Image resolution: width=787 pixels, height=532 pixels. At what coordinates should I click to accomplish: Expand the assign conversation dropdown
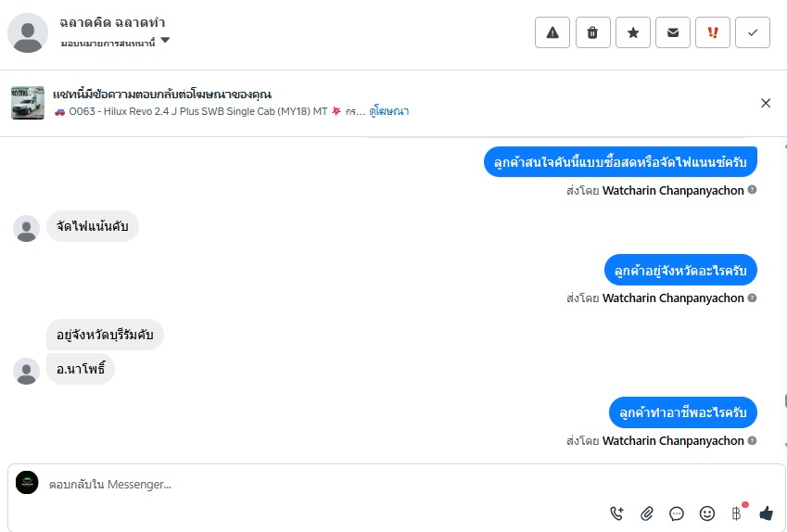[165, 41]
